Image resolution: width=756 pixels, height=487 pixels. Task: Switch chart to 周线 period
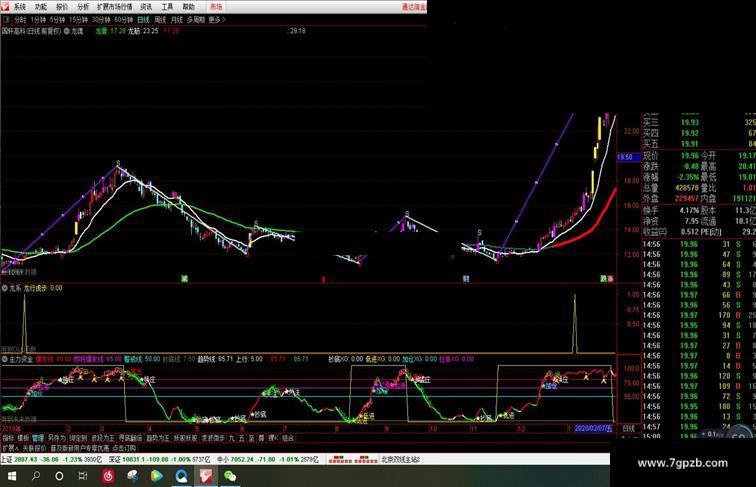point(160,20)
